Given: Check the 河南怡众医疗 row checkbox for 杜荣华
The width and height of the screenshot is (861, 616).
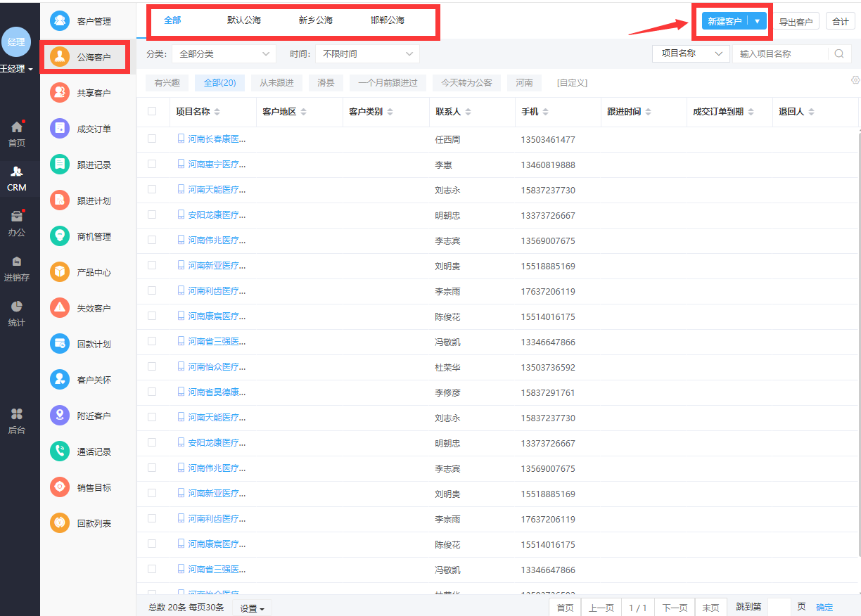Looking at the screenshot, I should 152,366.
